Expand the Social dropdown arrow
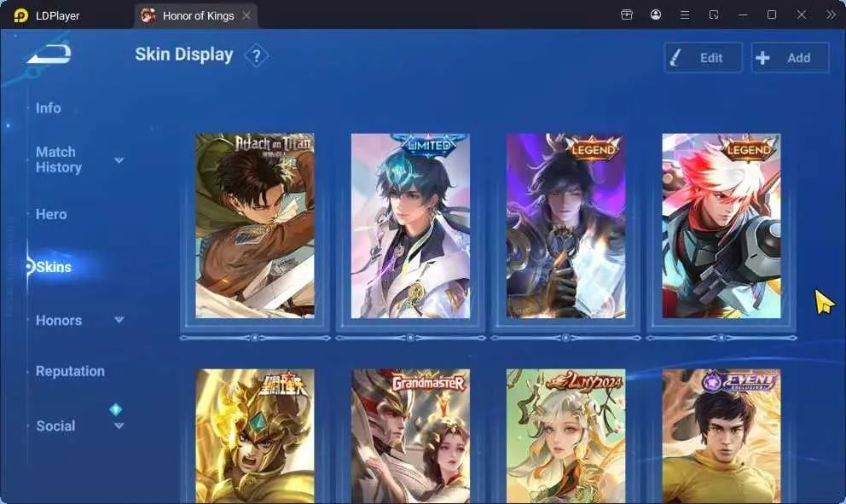 click(119, 426)
